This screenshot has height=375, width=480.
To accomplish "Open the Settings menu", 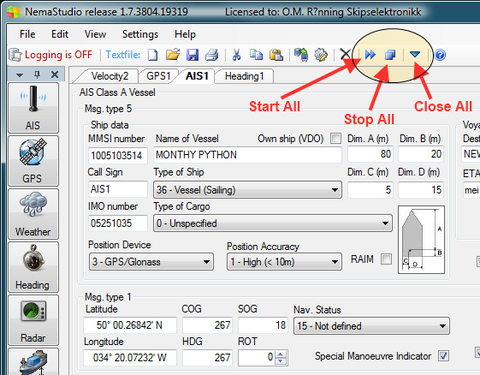I will (140, 34).
